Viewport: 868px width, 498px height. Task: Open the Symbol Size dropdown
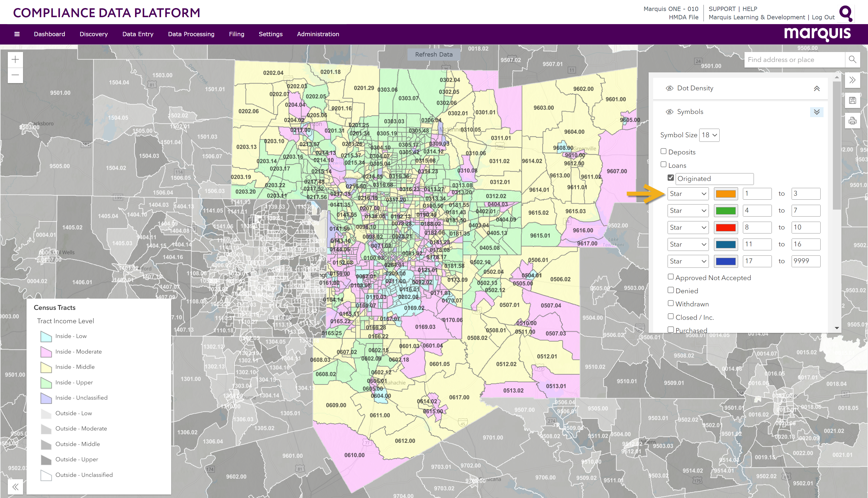pos(709,135)
